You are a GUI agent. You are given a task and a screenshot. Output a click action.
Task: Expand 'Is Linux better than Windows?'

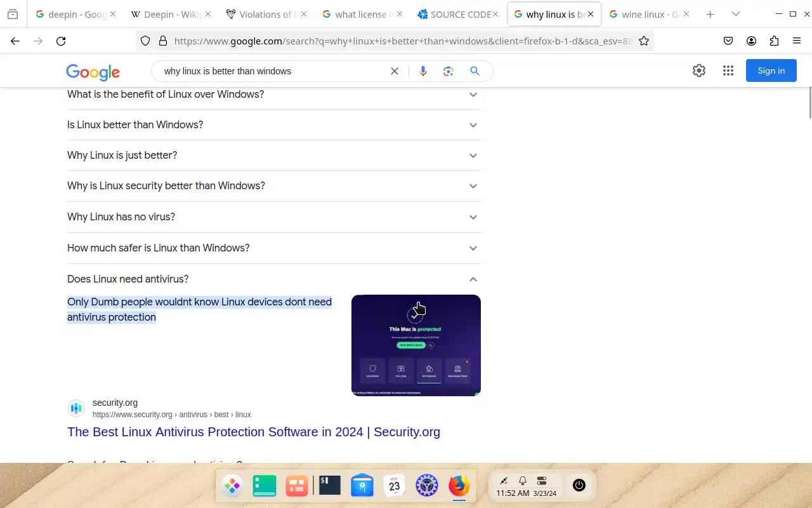273,125
